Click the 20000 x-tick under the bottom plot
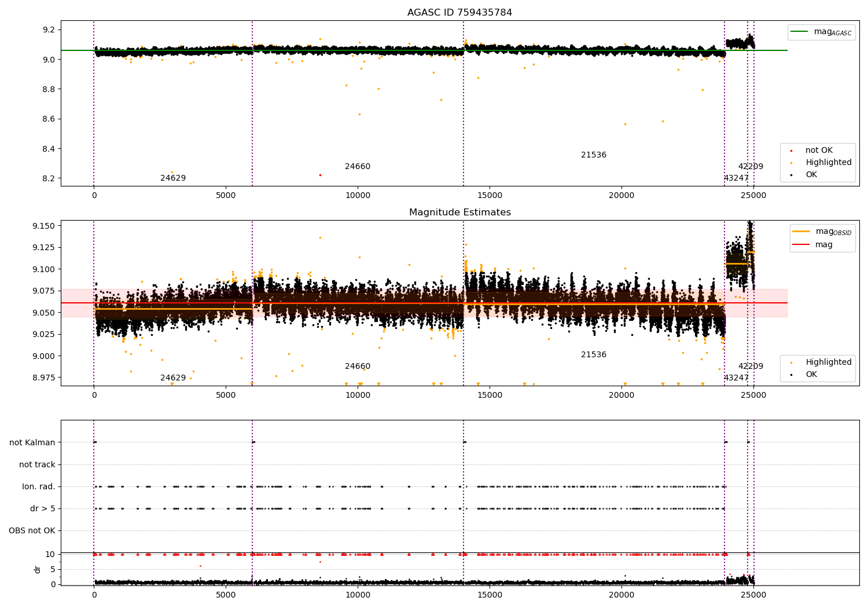This screenshot has width=868, height=608. 621,595
